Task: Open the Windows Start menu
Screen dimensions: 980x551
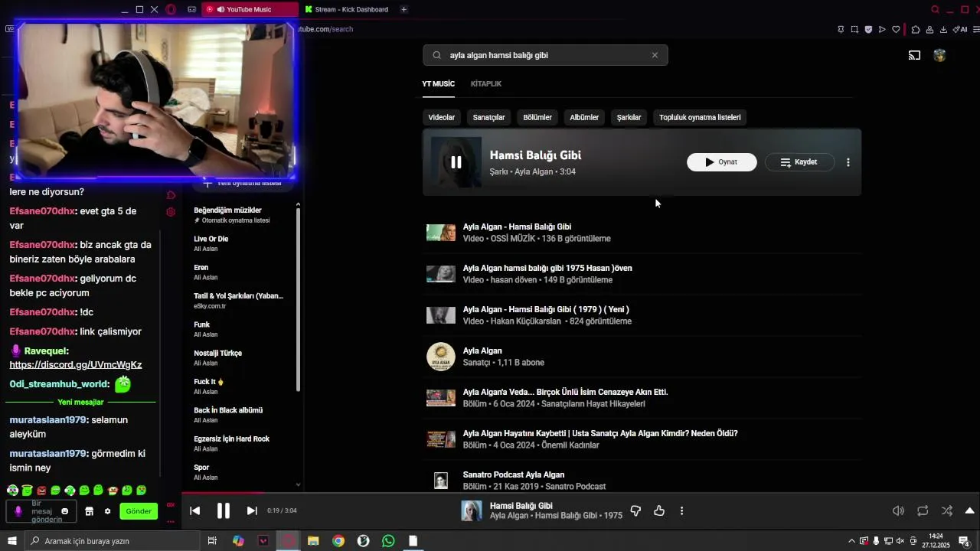Action: coord(12,541)
